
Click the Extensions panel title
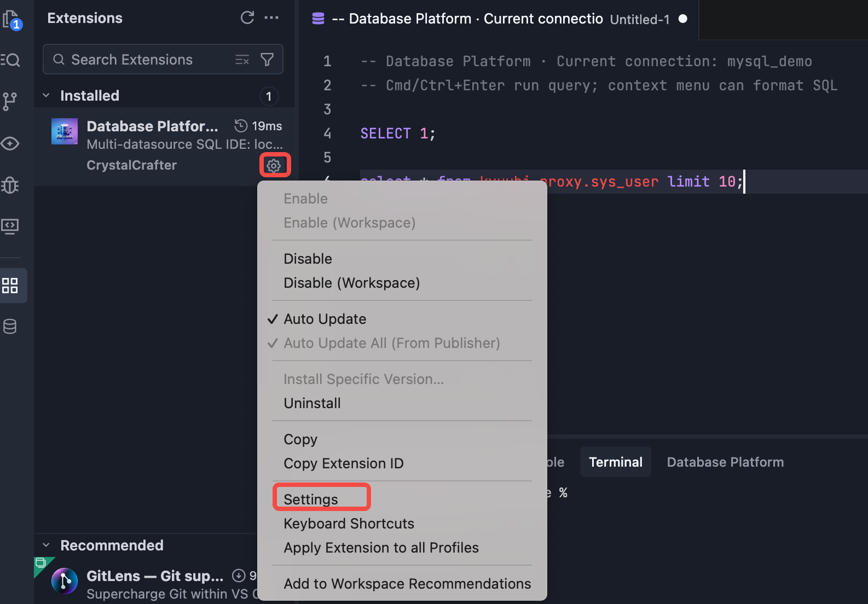[x=85, y=18]
